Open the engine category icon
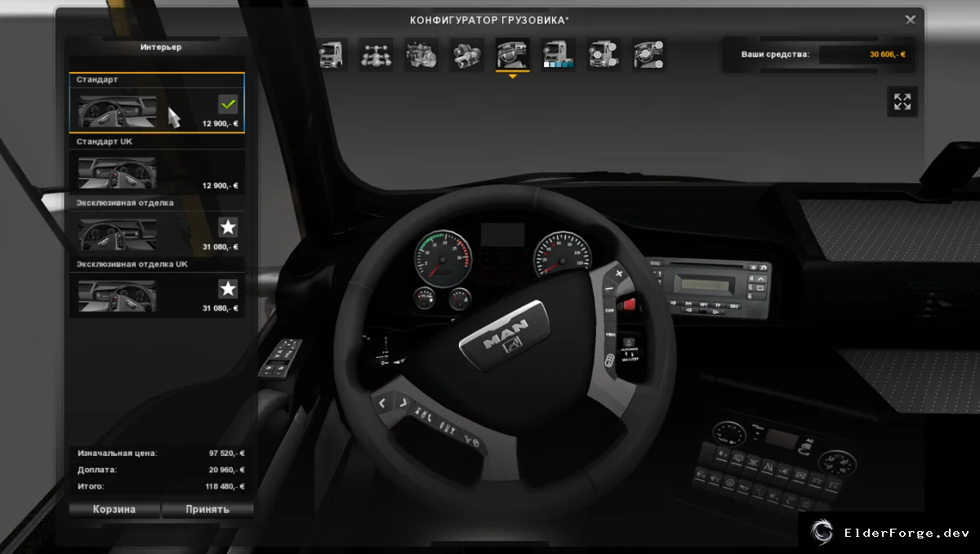Image resolution: width=980 pixels, height=554 pixels. [421, 55]
